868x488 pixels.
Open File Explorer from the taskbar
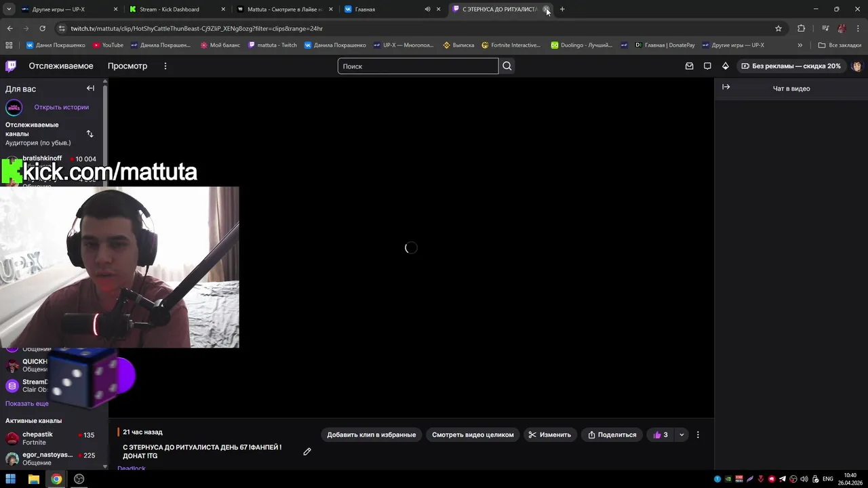tap(34, 479)
